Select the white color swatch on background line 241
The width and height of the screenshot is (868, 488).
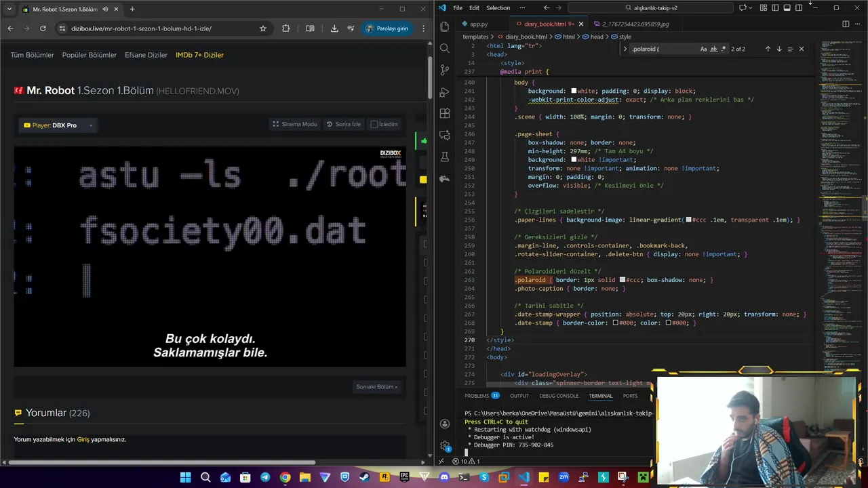(x=574, y=91)
